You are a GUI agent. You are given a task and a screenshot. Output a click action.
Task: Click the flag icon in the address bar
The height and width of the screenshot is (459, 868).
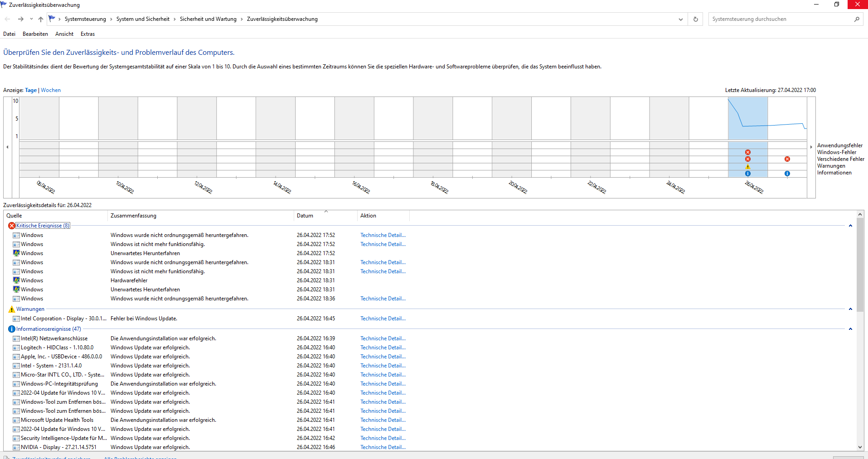(x=52, y=19)
